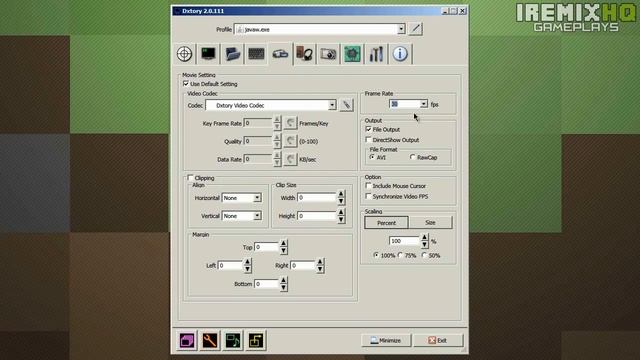
Task: Click the Margin Left input field
Action: (x=231, y=265)
